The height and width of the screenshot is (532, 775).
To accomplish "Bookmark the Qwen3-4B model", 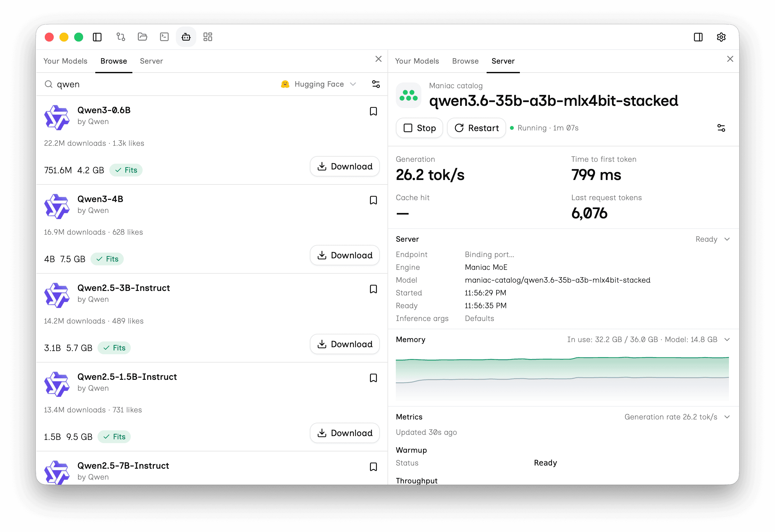I will point(373,200).
